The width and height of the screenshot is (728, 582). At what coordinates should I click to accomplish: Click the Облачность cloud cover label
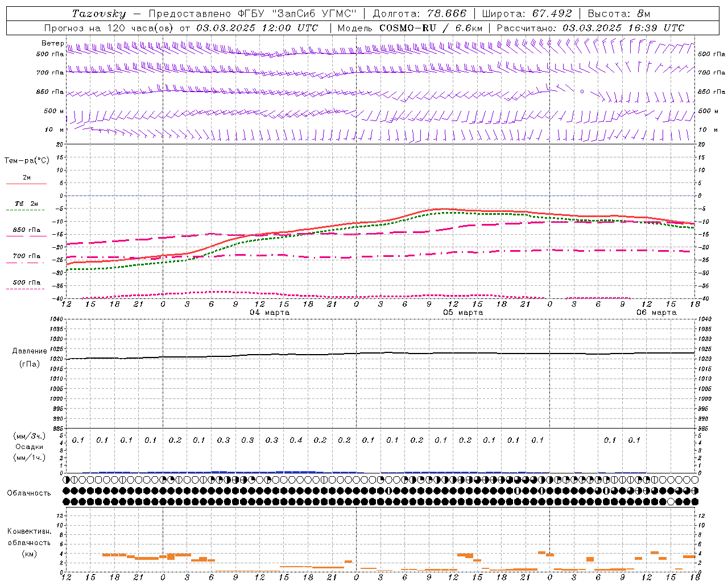click(x=29, y=493)
